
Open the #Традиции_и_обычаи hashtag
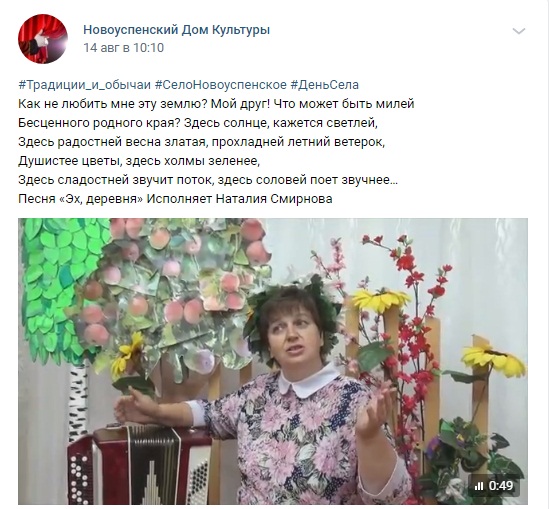point(84,85)
